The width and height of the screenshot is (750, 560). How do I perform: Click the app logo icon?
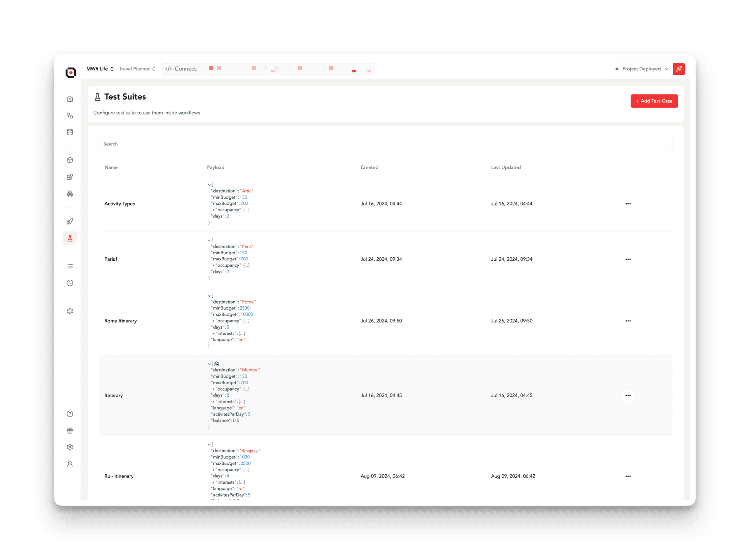(71, 73)
